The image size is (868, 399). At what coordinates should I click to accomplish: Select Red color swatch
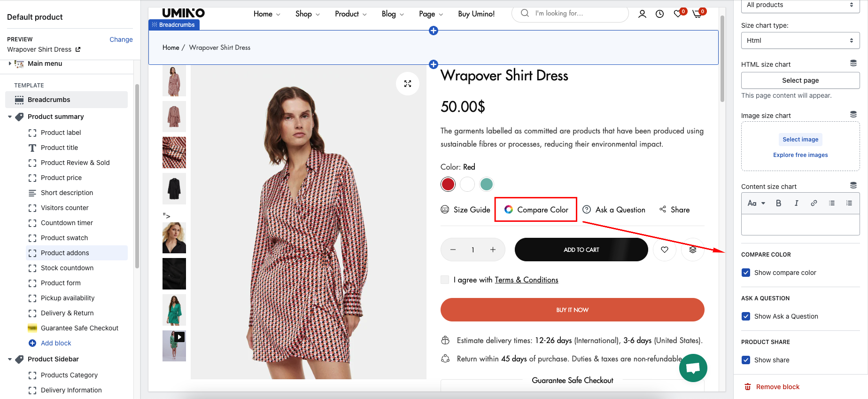448,184
